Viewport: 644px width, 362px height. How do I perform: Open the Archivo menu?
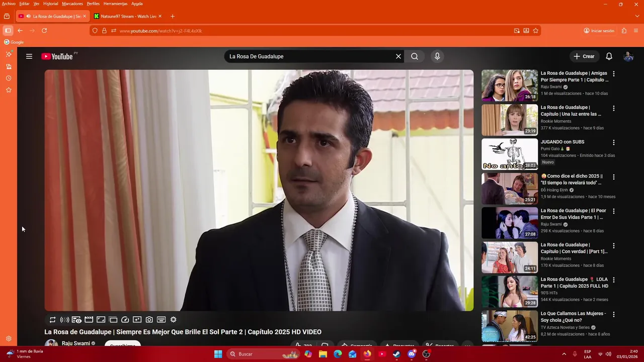coord(9,4)
